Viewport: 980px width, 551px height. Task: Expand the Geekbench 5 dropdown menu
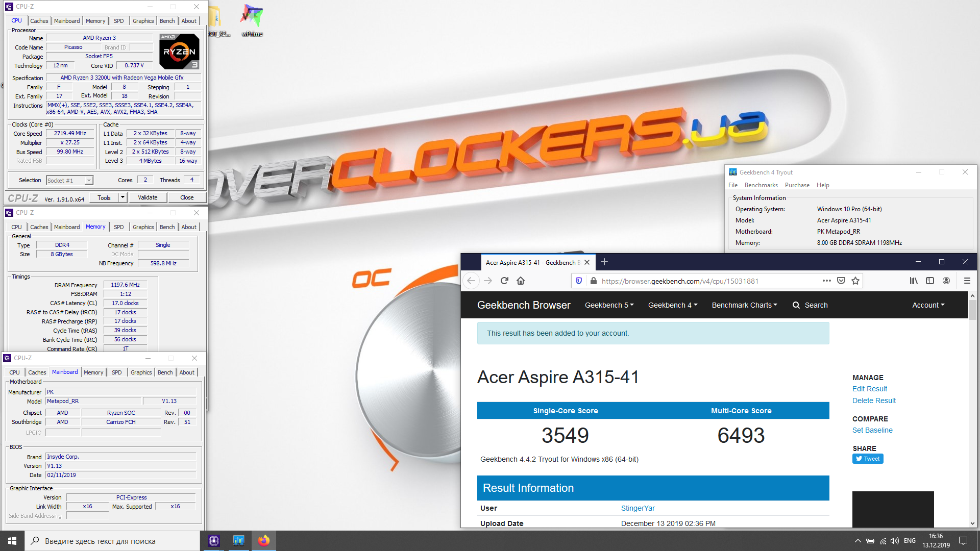tap(609, 305)
